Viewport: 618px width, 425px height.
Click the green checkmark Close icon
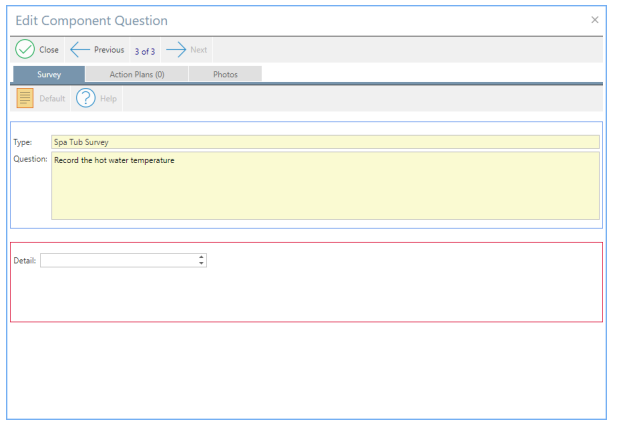25,50
